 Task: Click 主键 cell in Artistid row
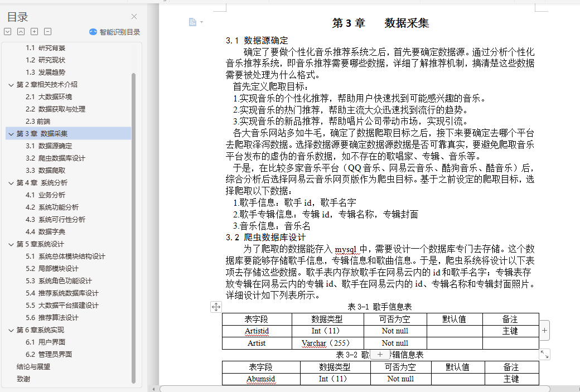pyautogui.click(x=510, y=331)
